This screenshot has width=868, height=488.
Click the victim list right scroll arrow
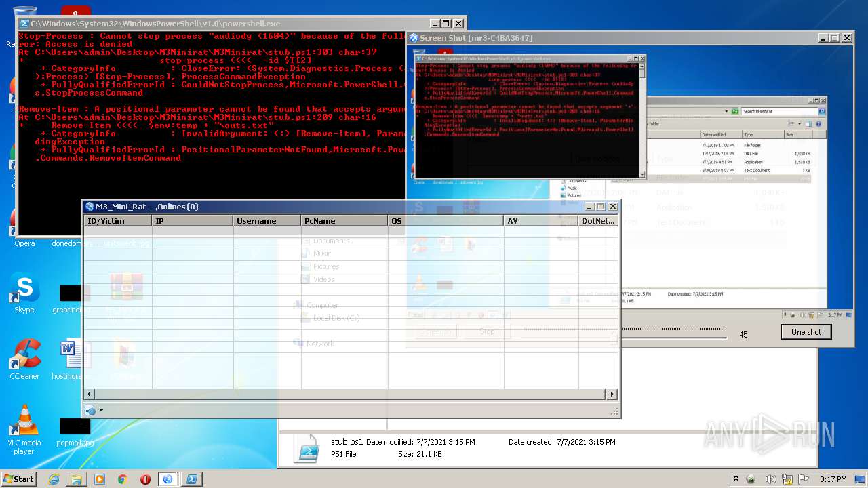pyautogui.click(x=612, y=394)
